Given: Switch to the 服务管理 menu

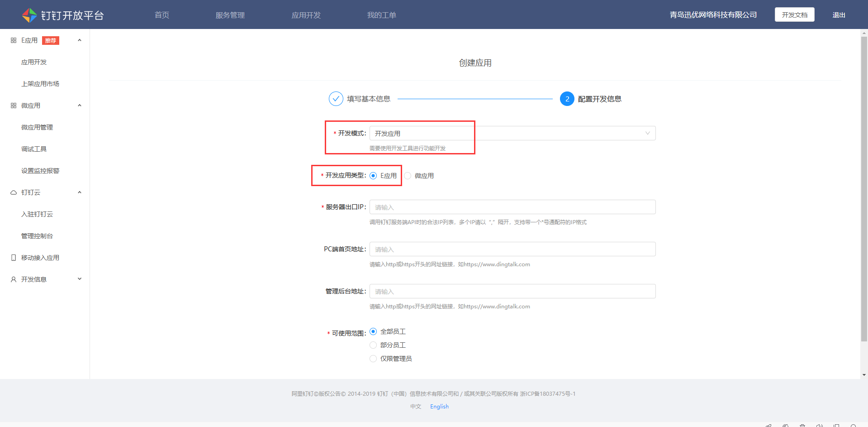Looking at the screenshot, I should tap(230, 14).
